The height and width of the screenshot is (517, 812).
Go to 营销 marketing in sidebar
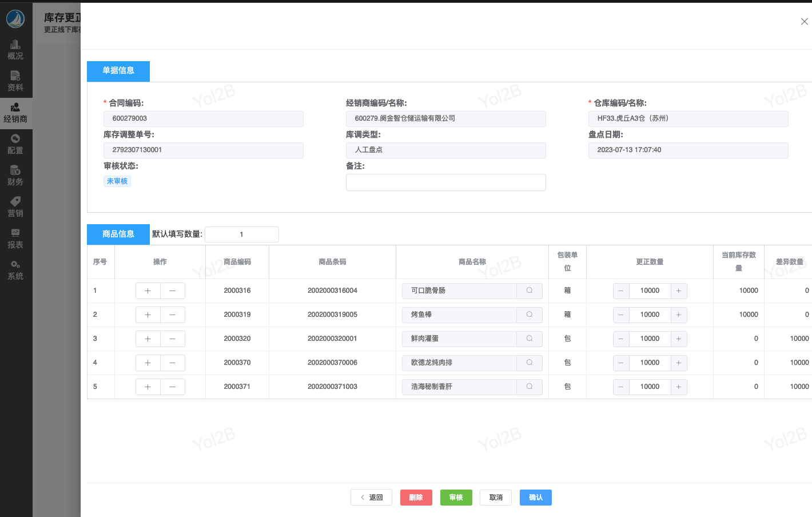pyautogui.click(x=15, y=207)
